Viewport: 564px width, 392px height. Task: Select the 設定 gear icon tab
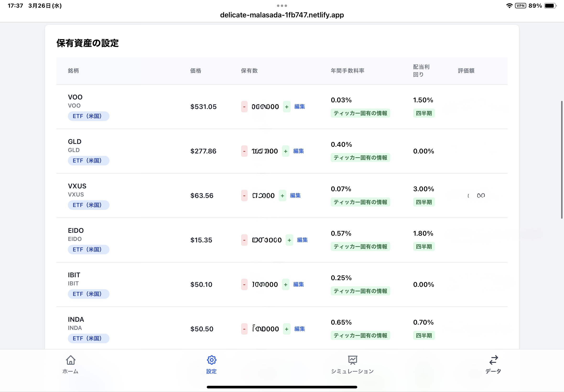tap(211, 360)
